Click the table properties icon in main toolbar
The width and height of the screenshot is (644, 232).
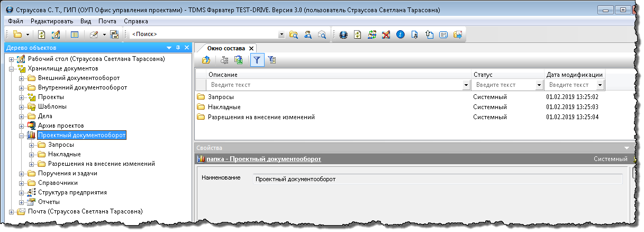pos(75,34)
